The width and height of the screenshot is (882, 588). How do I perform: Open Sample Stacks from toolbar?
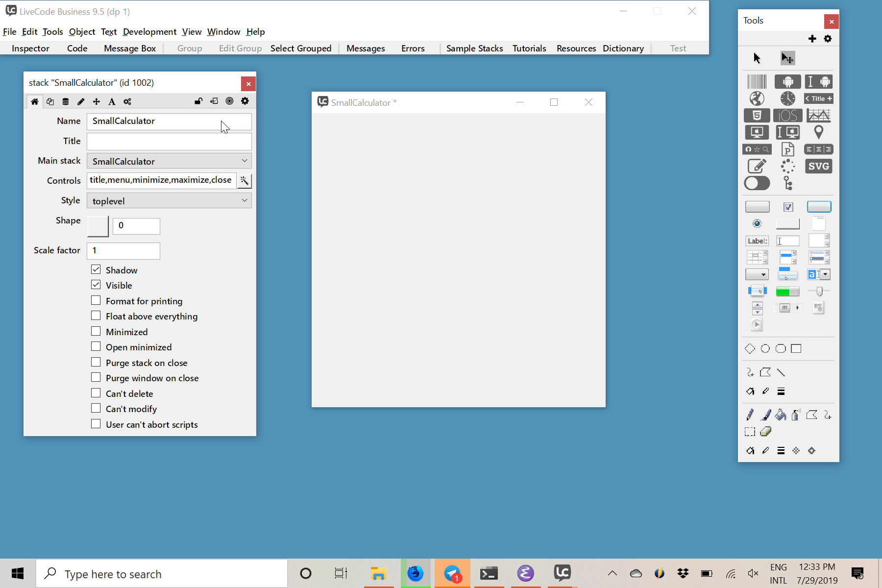(x=474, y=49)
